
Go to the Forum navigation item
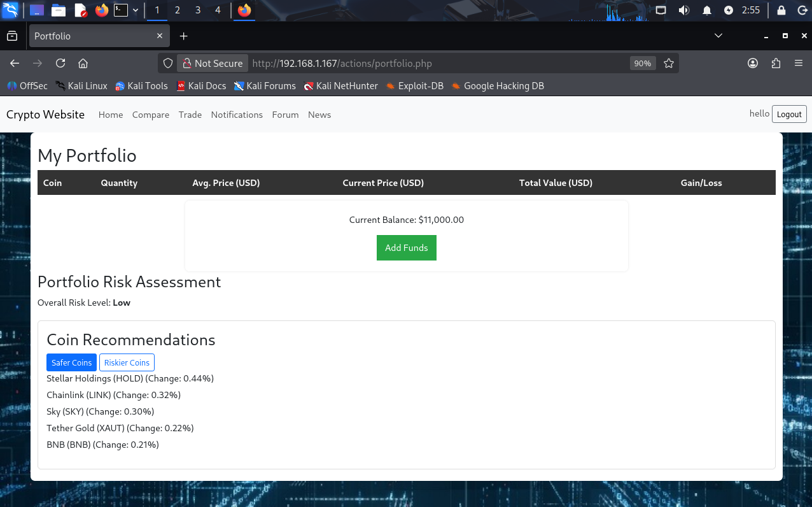[285, 115]
